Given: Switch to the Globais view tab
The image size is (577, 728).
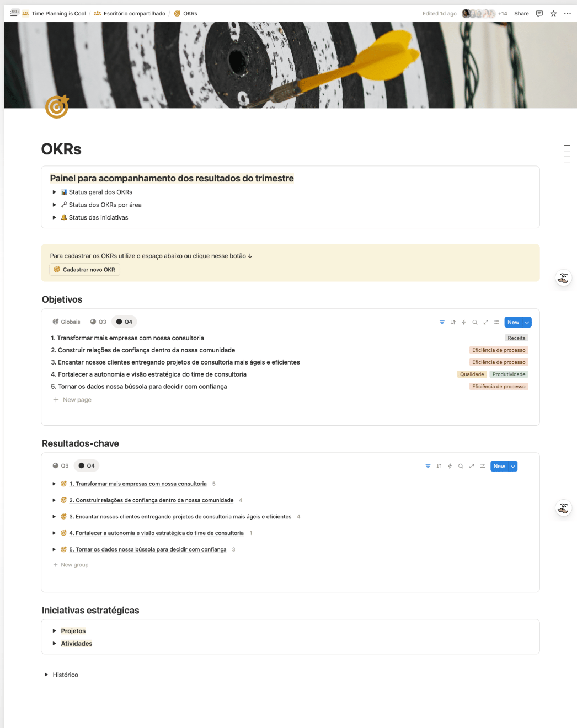Looking at the screenshot, I should tap(66, 322).
